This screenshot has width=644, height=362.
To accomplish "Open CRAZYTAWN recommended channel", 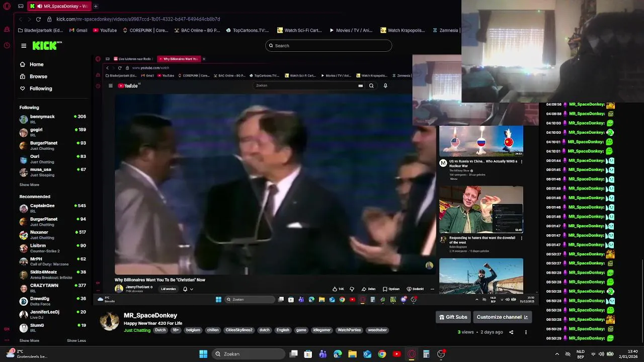I will coord(53,288).
